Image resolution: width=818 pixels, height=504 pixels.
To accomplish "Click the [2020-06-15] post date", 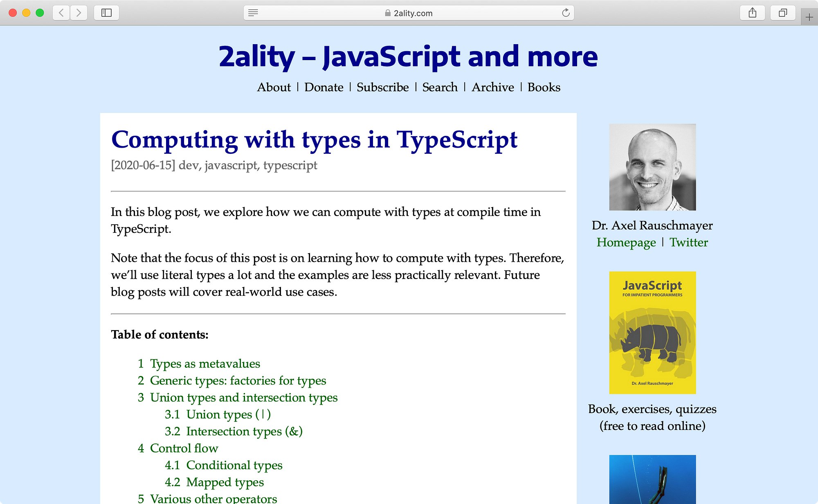I will [143, 165].
